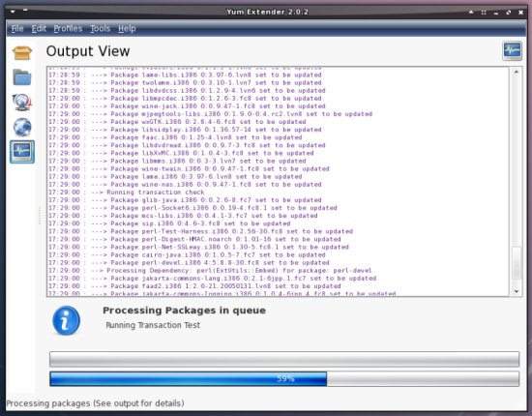532x416 pixels.
Task: Click the output log scrollbar down arrow
Action: [x=517, y=291]
